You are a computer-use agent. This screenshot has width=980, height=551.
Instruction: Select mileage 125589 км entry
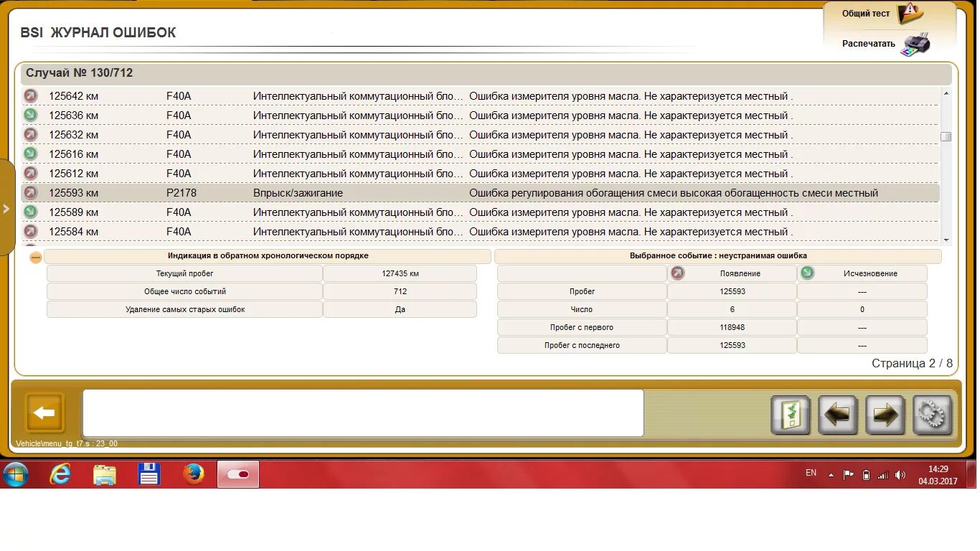73,212
